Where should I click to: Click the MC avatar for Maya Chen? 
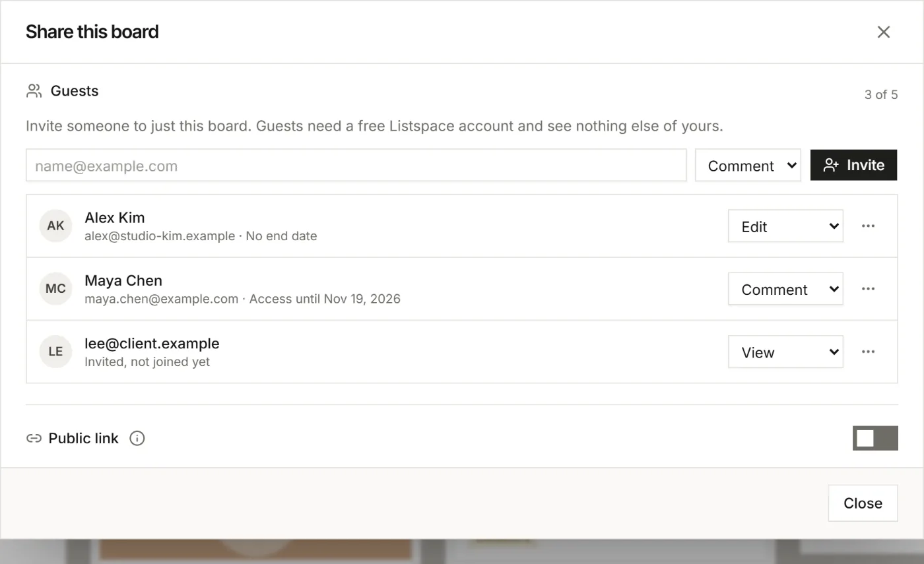point(55,289)
